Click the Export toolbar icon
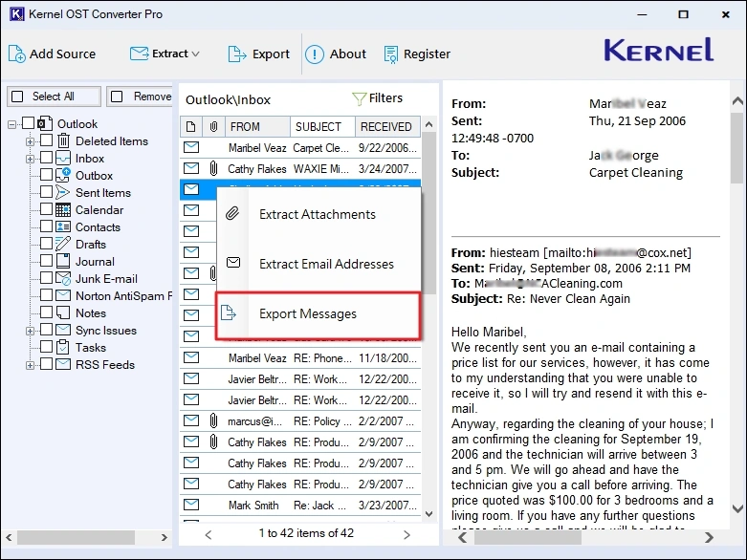 (x=237, y=54)
